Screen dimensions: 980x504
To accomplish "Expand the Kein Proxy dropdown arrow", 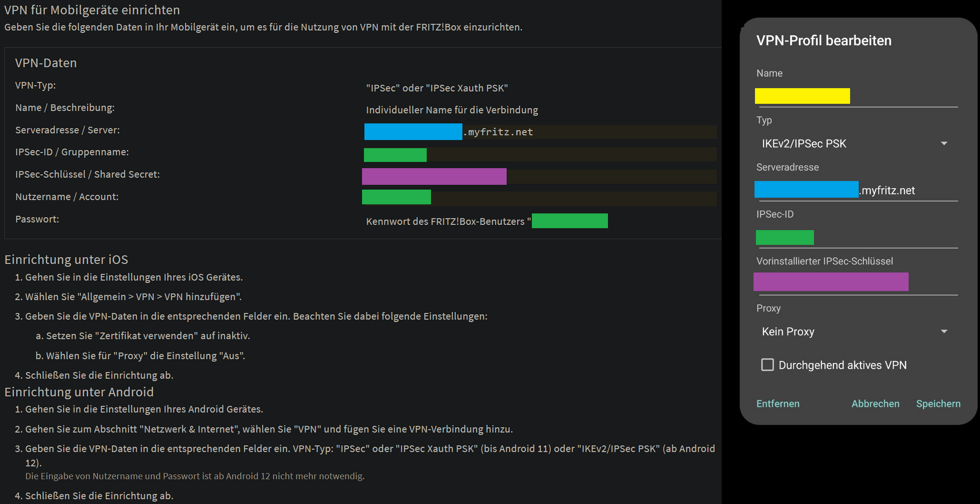I will click(944, 331).
